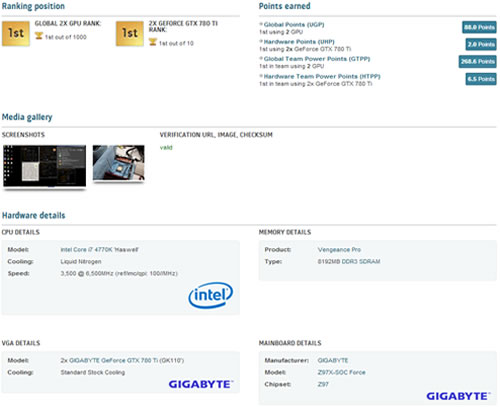Screen dimensions: 500x407
Task: Click the Global 2x GPU rank 1st badge
Action: (x=16, y=33)
